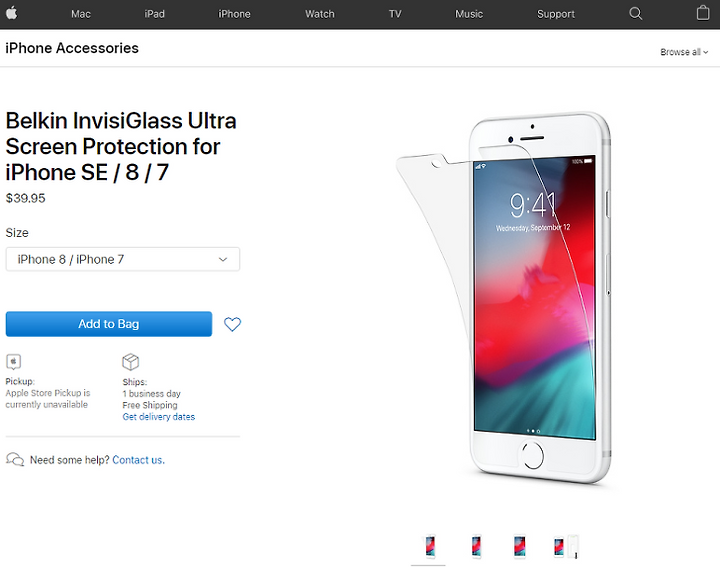Viewport: 720px width, 567px height.
Task: Expand the Browse all menu
Action: [x=684, y=52]
